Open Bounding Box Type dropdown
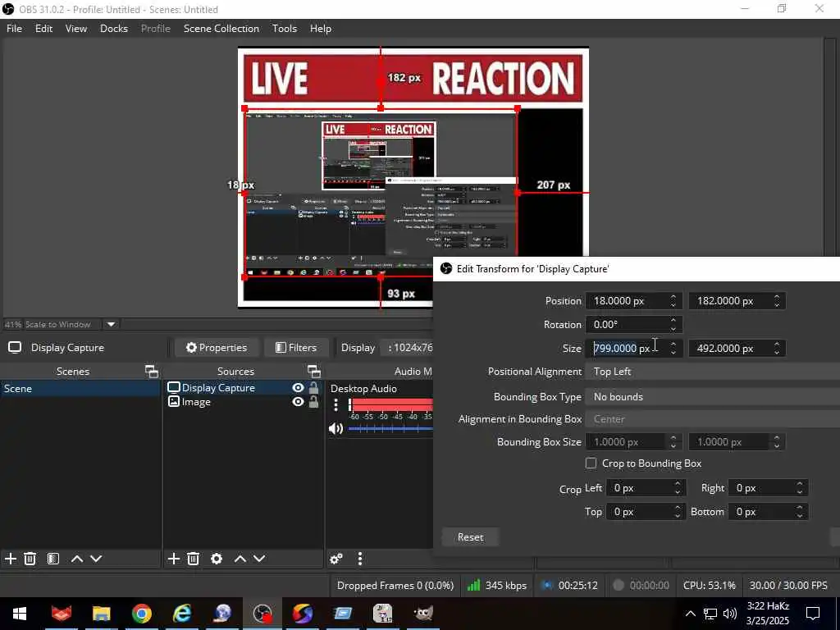840x630 pixels. [x=713, y=396]
